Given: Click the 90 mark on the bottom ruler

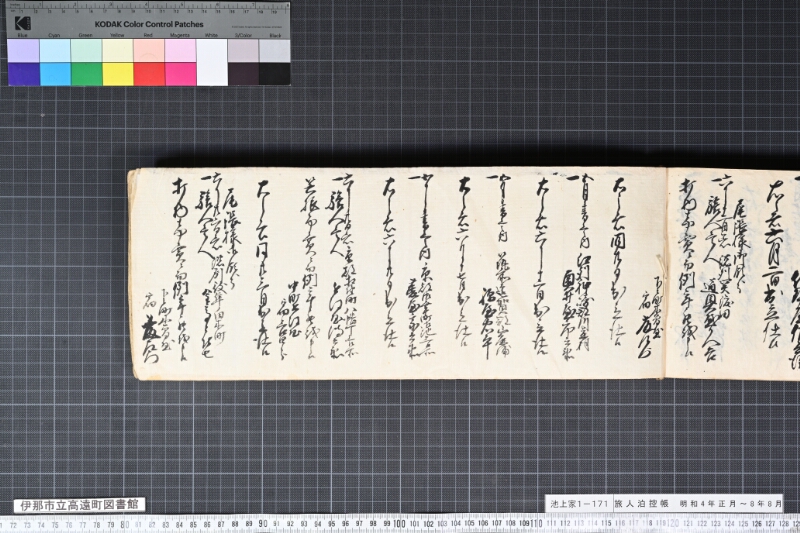Looking at the screenshot, I should click(263, 524).
